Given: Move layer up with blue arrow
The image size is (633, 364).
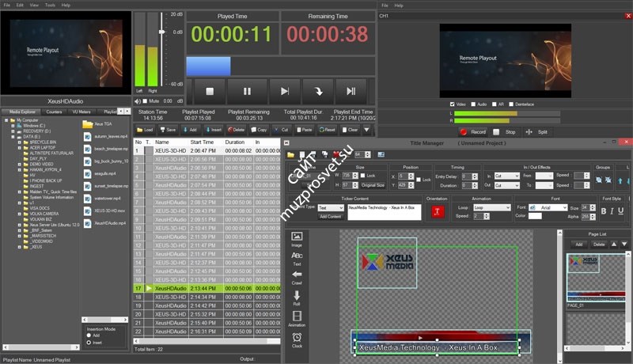Looking at the screenshot, I should click(x=620, y=180).
